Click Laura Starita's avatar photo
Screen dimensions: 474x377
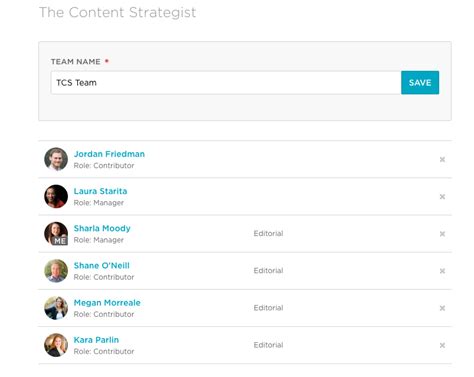(x=56, y=196)
